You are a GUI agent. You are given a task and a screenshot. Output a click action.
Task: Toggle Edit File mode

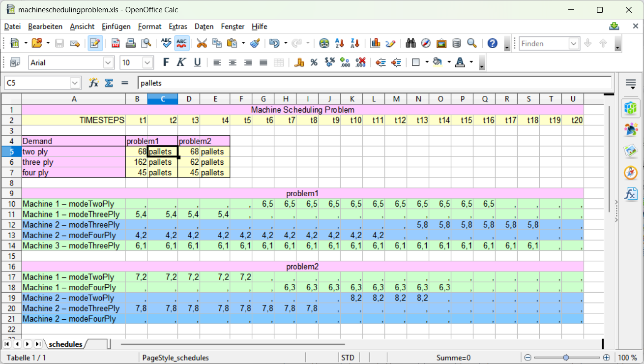[x=95, y=43]
